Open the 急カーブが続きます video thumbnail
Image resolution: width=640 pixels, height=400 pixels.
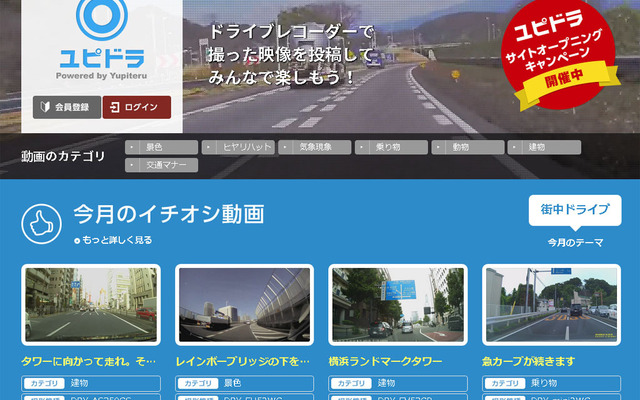[x=551, y=304]
